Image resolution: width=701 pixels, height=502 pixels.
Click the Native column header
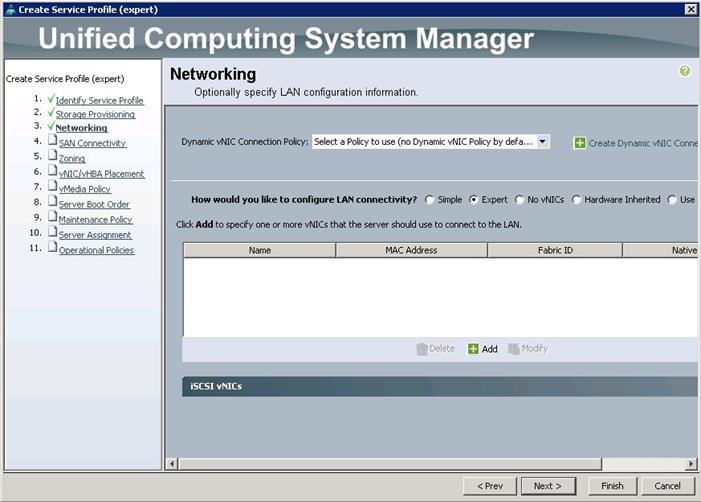pos(660,250)
